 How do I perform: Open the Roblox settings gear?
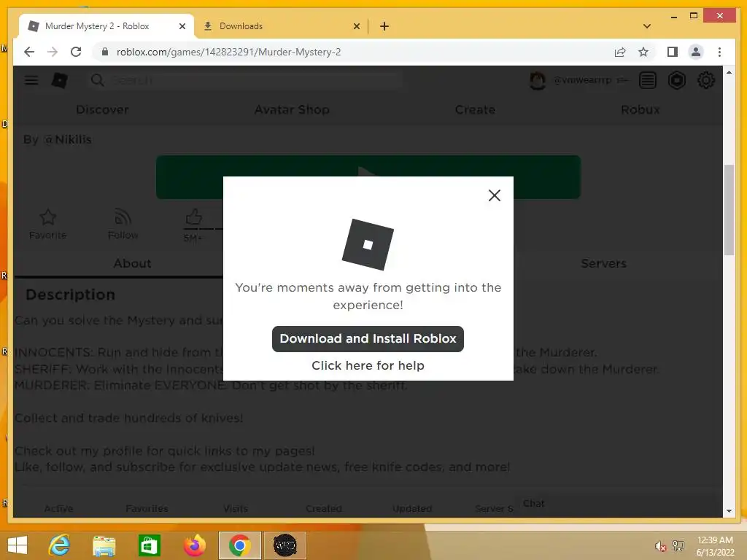[705, 80]
